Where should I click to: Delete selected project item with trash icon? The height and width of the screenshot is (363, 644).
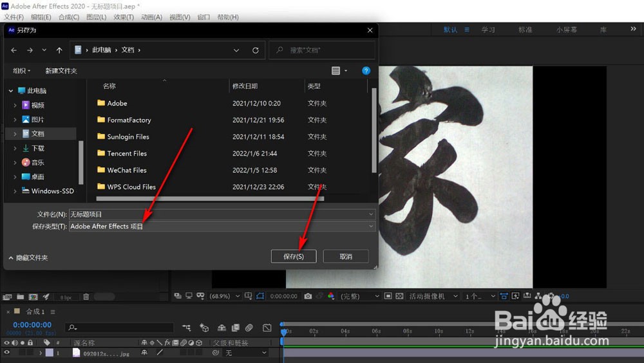(x=86, y=297)
